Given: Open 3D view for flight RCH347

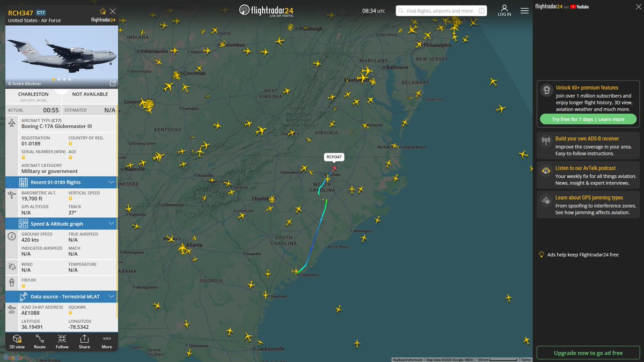Looking at the screenshot, I should [17, 342].
